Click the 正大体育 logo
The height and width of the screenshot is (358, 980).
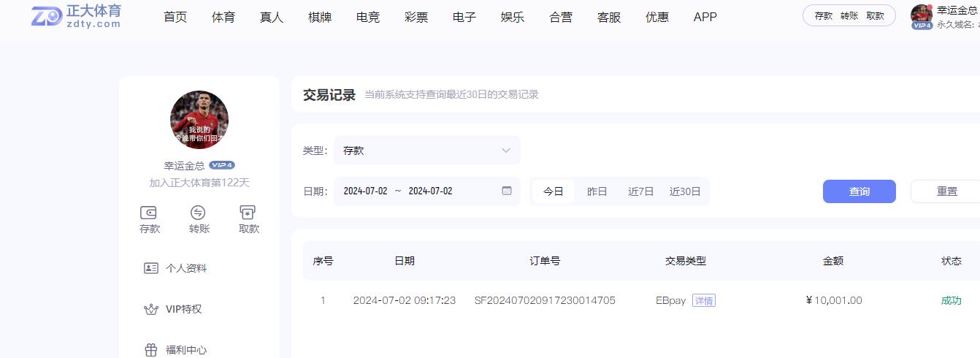(x=76, y=16)
